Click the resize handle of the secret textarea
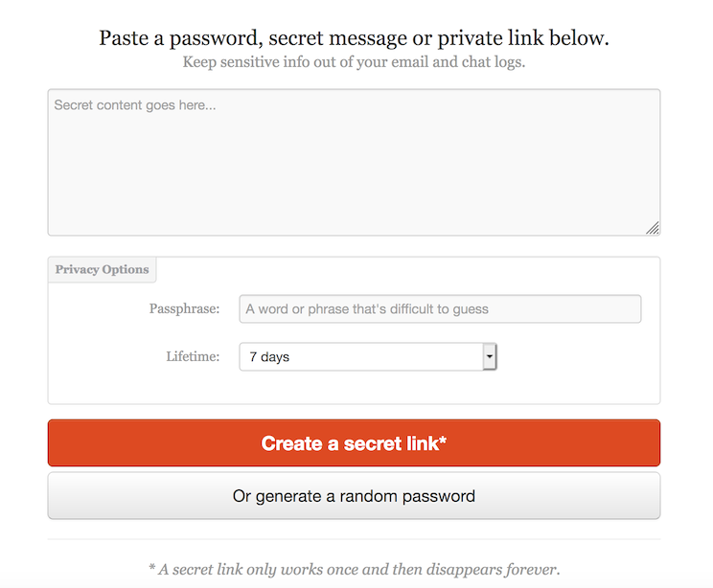The height and width of the screenshot is (588, 713). 653,228
